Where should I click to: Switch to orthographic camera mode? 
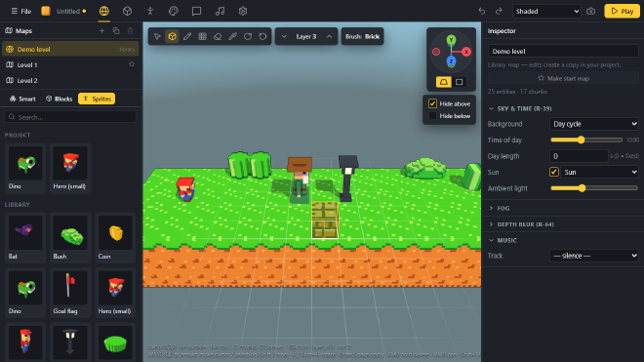(460, 82)
